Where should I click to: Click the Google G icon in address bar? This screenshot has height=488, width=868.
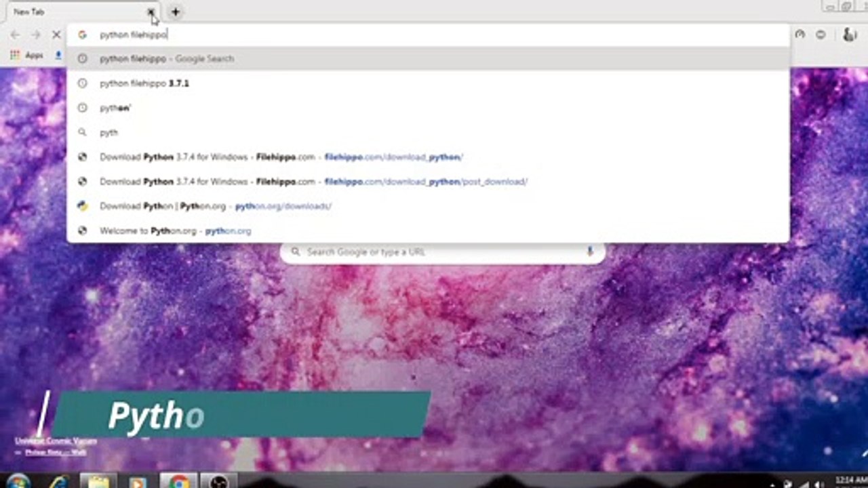(82, 35)
